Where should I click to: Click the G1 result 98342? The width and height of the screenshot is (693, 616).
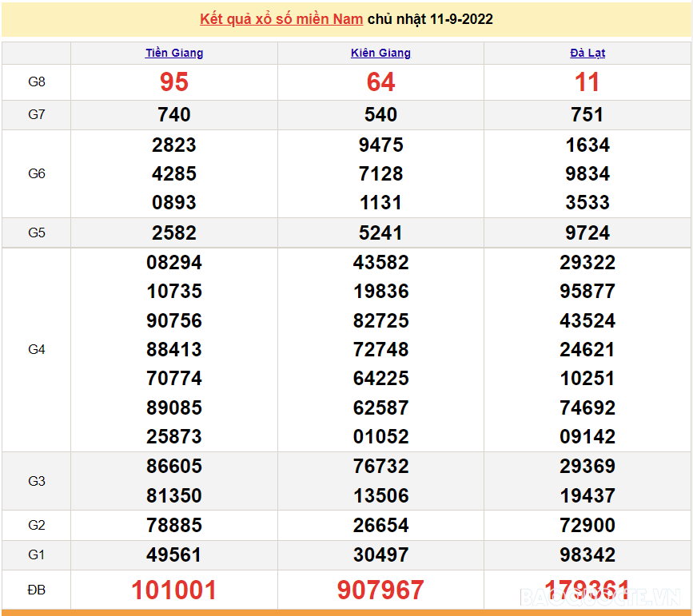pos(587,555)
